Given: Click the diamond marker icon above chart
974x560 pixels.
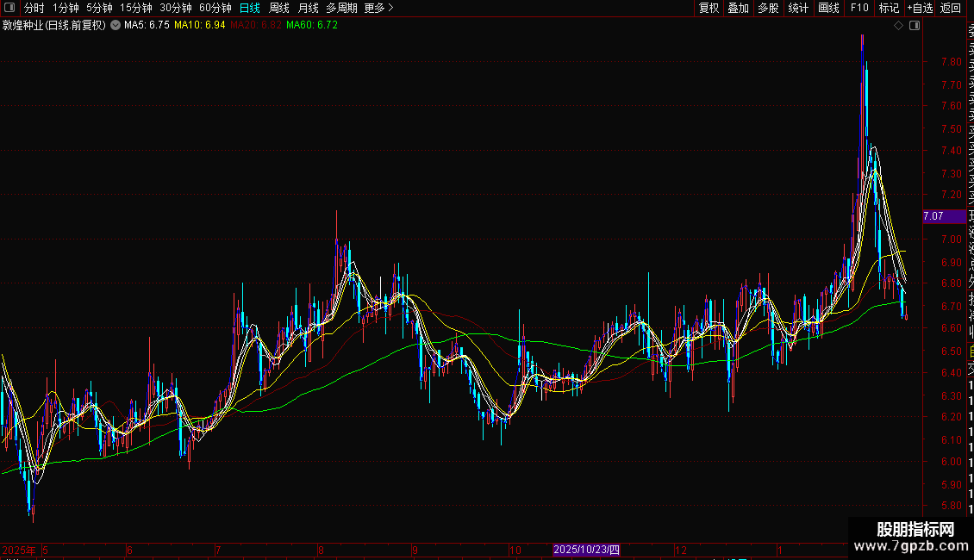Looking at the screenshot, I should [898, 26].
